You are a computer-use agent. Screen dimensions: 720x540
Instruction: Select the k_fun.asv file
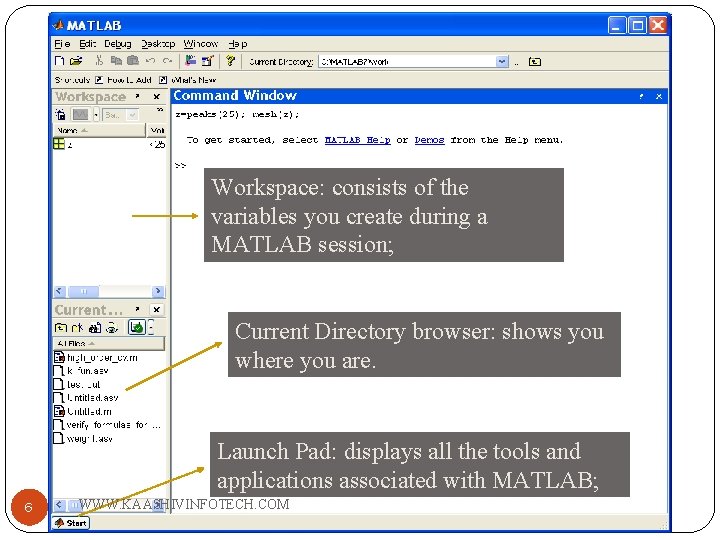[x=81, y=371]
